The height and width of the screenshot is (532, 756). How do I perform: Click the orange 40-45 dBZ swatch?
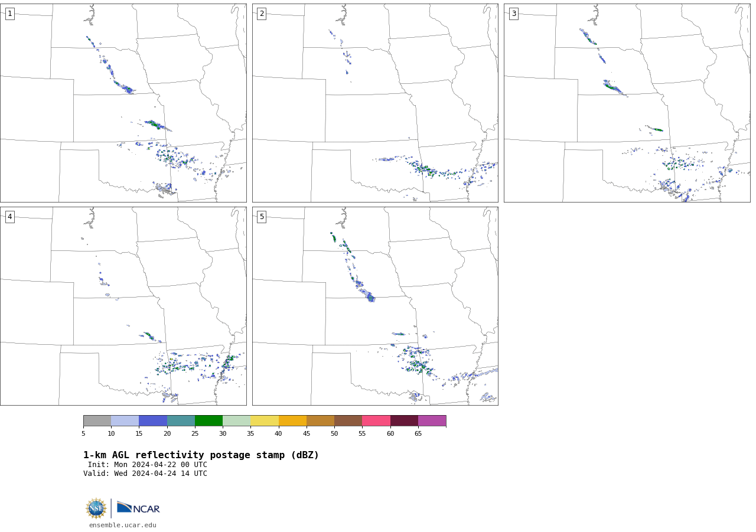coord(292,421)
